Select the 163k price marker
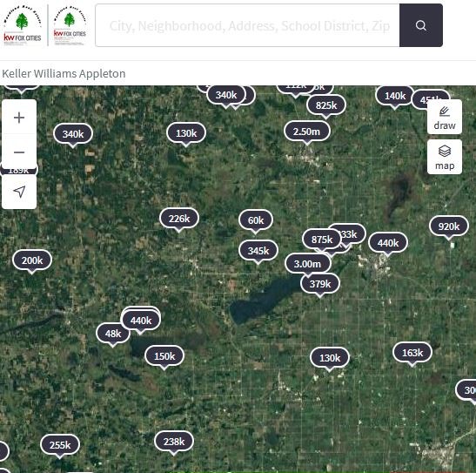Viewport: 476px width, 473px height. pyautogui.click(x=412, y=353)
